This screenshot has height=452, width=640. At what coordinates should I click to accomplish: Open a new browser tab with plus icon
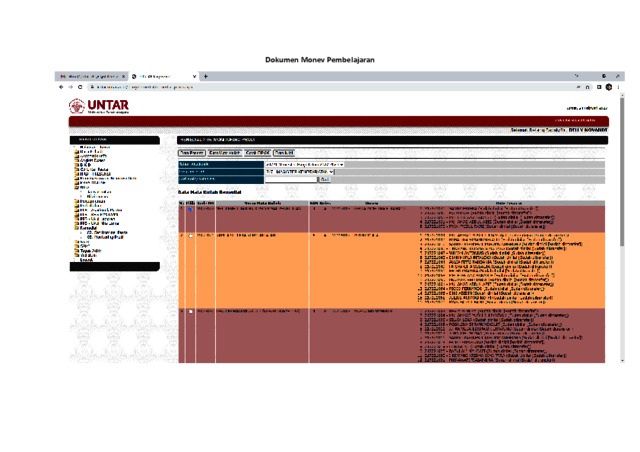click(206, 76)
